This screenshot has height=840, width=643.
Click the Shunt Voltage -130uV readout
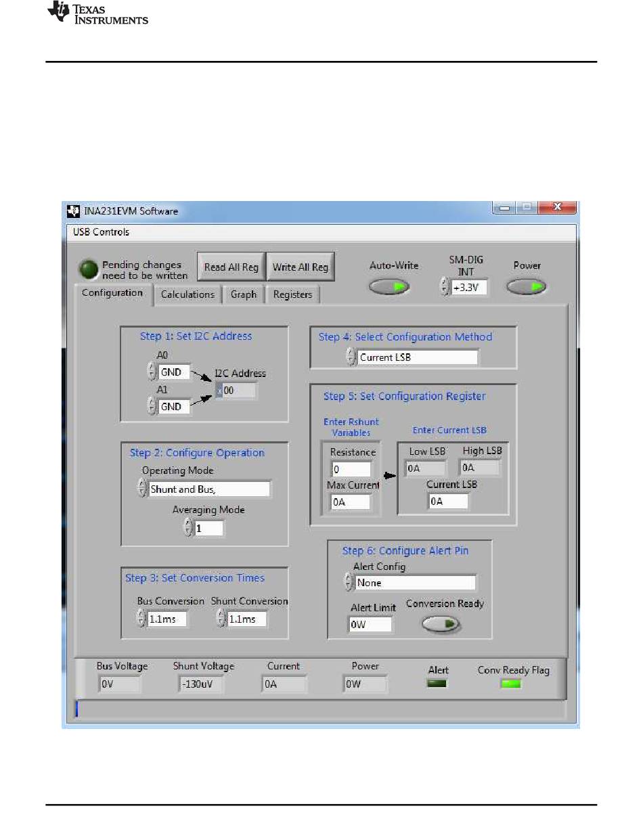[x=202, y=684]
